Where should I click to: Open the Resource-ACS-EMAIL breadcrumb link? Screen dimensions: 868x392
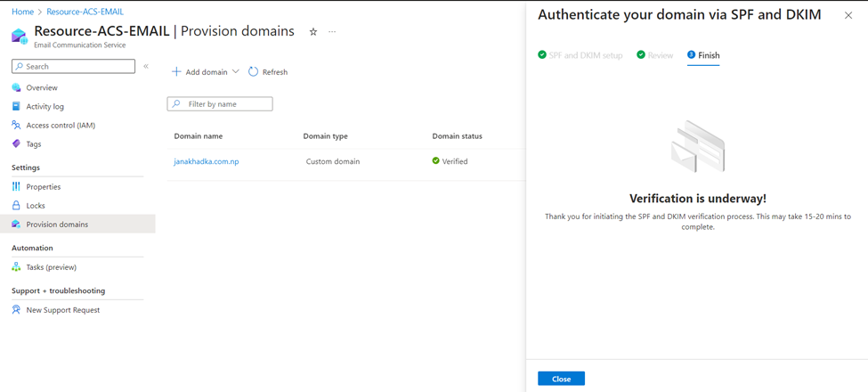(x=85, y=11)
